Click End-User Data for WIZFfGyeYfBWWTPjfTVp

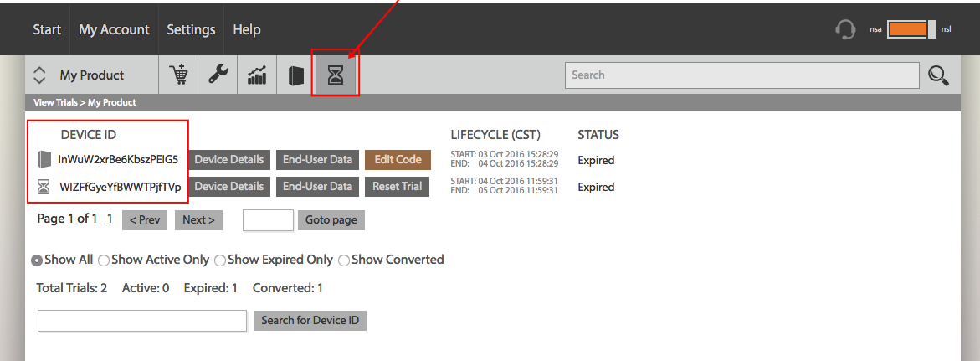[x=317, y=187]
